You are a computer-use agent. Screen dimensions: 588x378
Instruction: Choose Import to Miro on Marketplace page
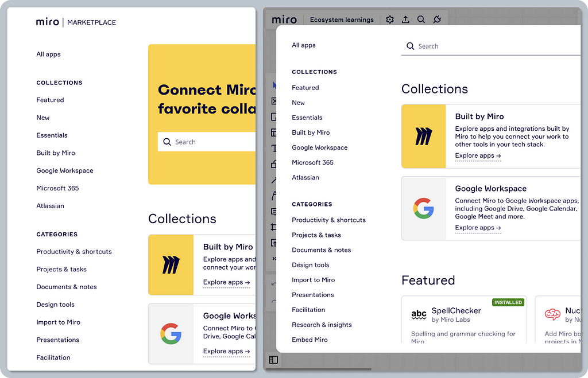point(58,322)
